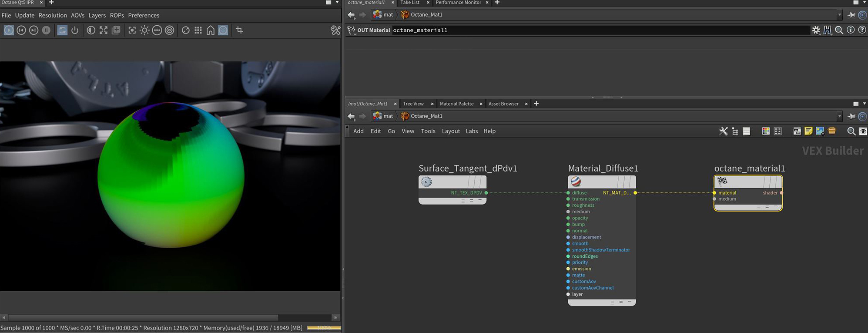The height and width of the screenshot is (333, 868).
Task: Add a sticky note in network editor
Action: [x=808, y=131]
